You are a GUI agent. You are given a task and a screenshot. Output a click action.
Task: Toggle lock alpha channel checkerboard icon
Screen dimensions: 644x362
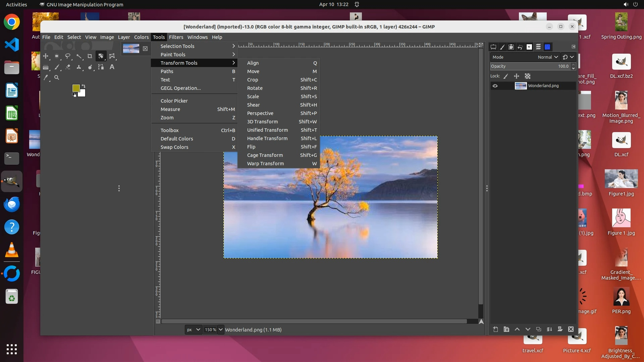tap(528, 76)
